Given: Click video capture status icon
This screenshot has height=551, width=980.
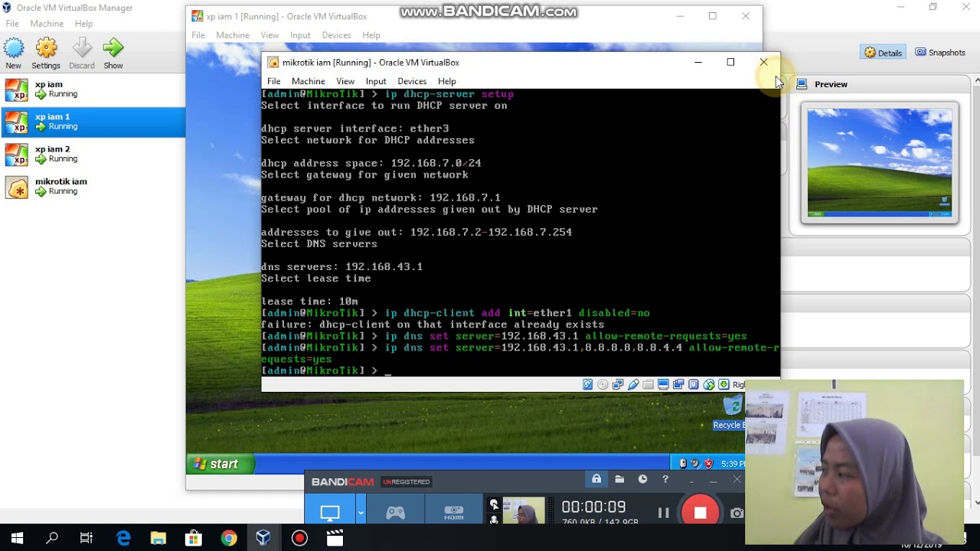Looking at the screenshot, I should click(x=678, y=385).
